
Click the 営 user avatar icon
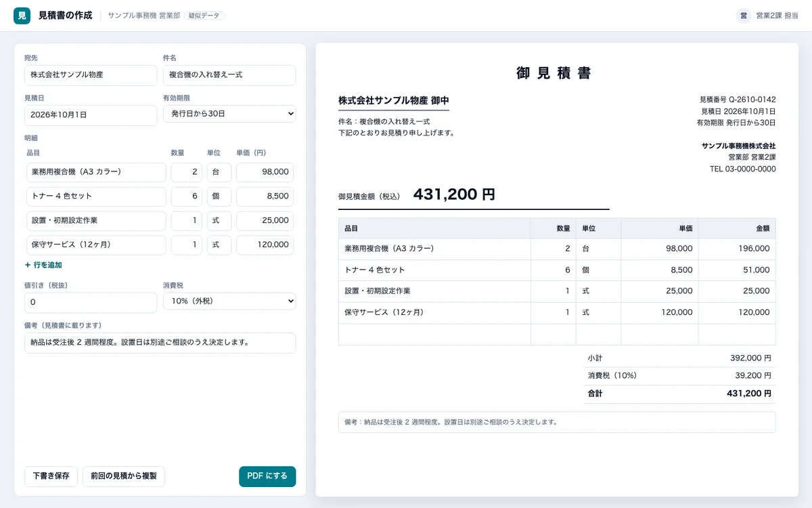(744, 16)
